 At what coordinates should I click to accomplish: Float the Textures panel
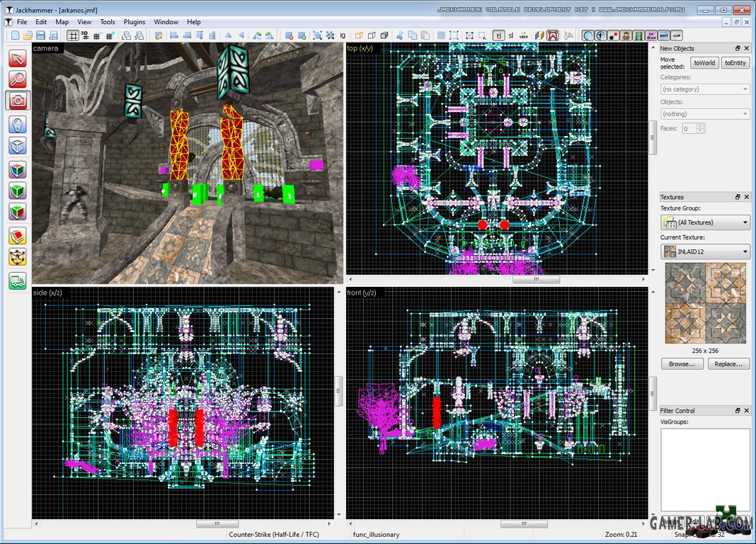click(738, 197)
